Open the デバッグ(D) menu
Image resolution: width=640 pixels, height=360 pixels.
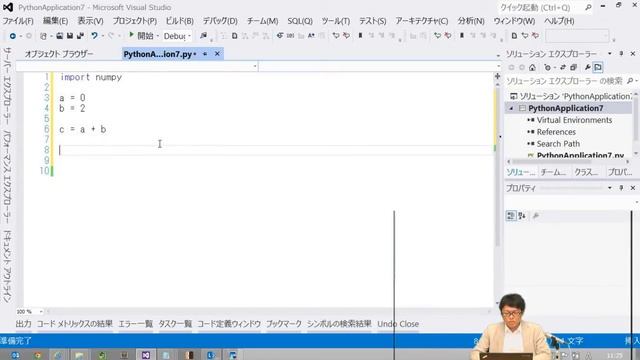(220, 21)
